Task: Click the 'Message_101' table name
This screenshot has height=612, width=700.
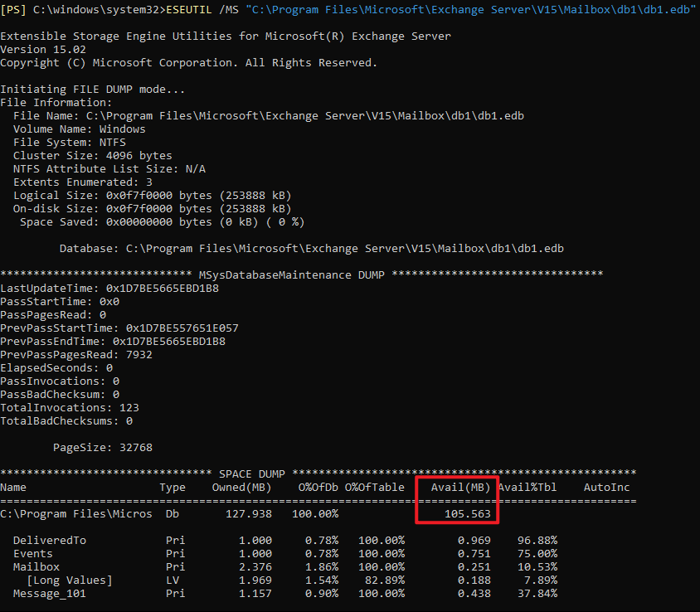Action: (x=50, y=594)
